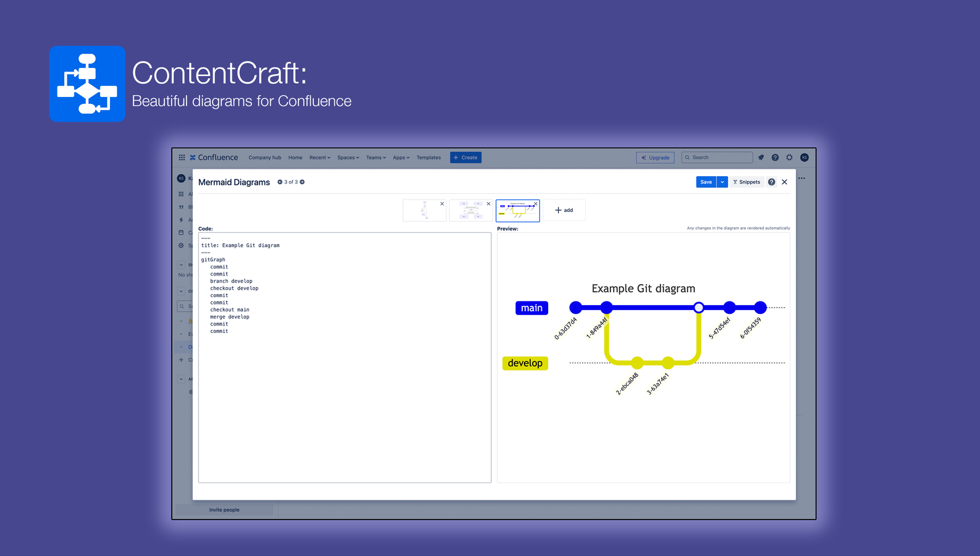Open Mermaid Diagrams help icon
This screenshot has width=980, height=556.
[771, 182]
